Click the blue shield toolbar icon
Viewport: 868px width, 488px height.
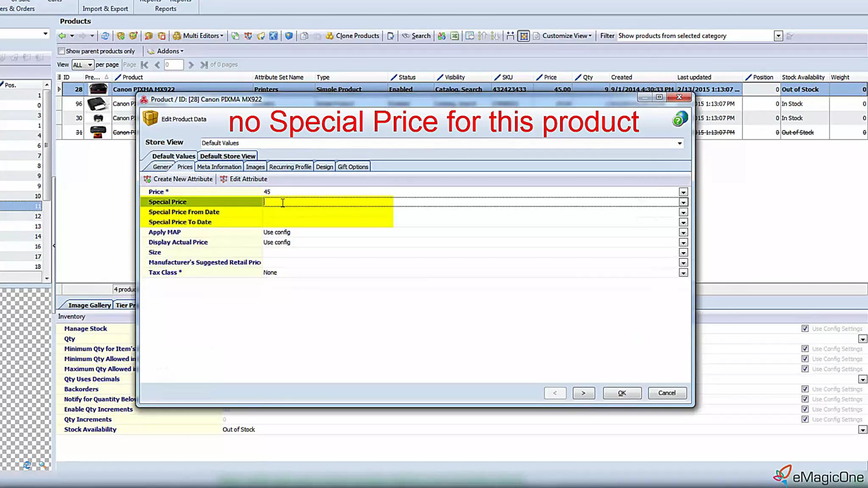tap(289, 36)
